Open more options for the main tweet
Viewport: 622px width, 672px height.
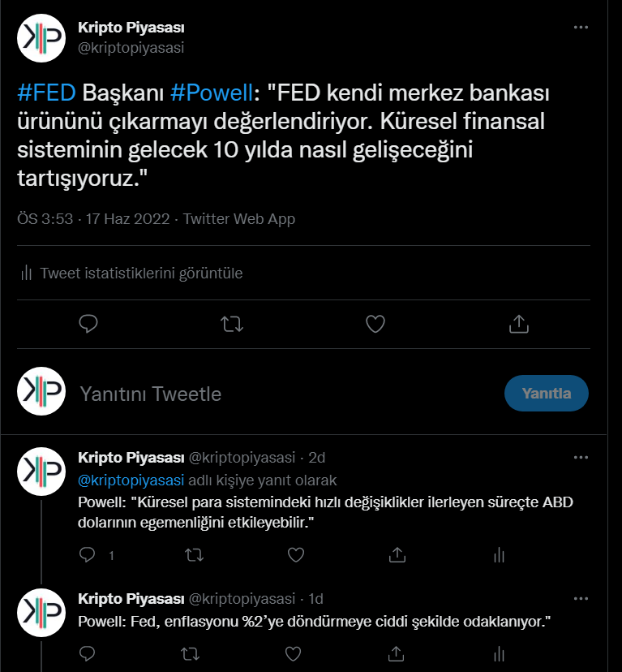[x=581, y=27]
